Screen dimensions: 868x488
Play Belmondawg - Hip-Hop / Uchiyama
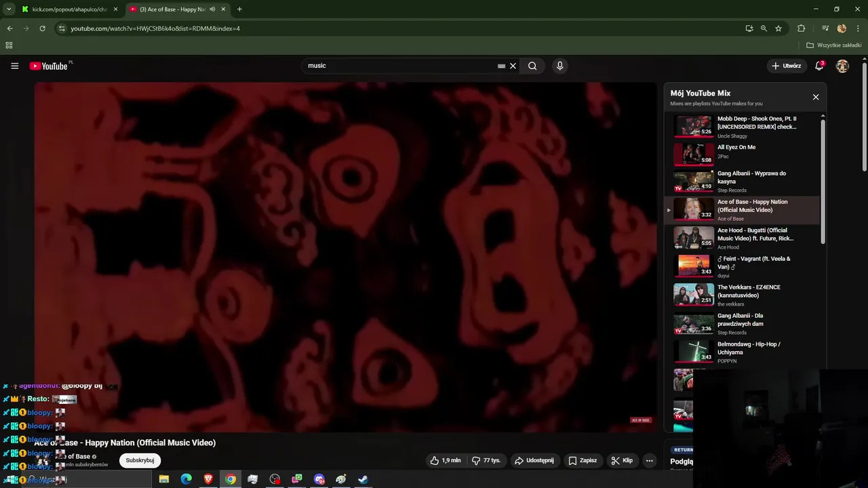click(743, 352)
